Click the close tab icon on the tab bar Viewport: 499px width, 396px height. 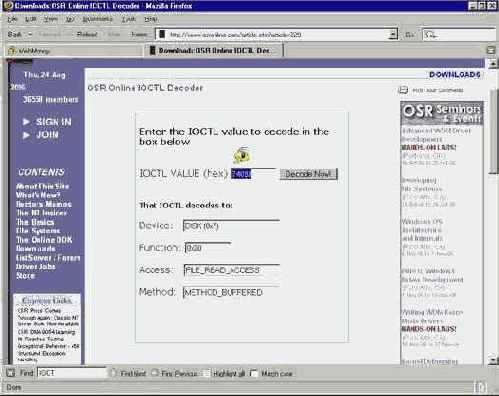click(490, 50)
